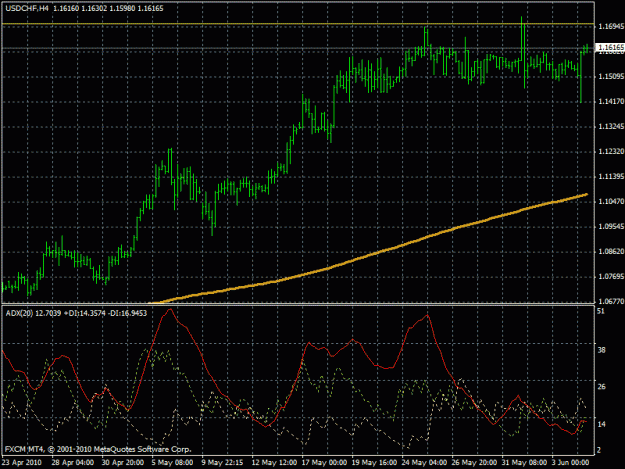This screenshot has width=625, height=469.
Task: Click the 19 May 16:00 time label
Action: (375, 463)
